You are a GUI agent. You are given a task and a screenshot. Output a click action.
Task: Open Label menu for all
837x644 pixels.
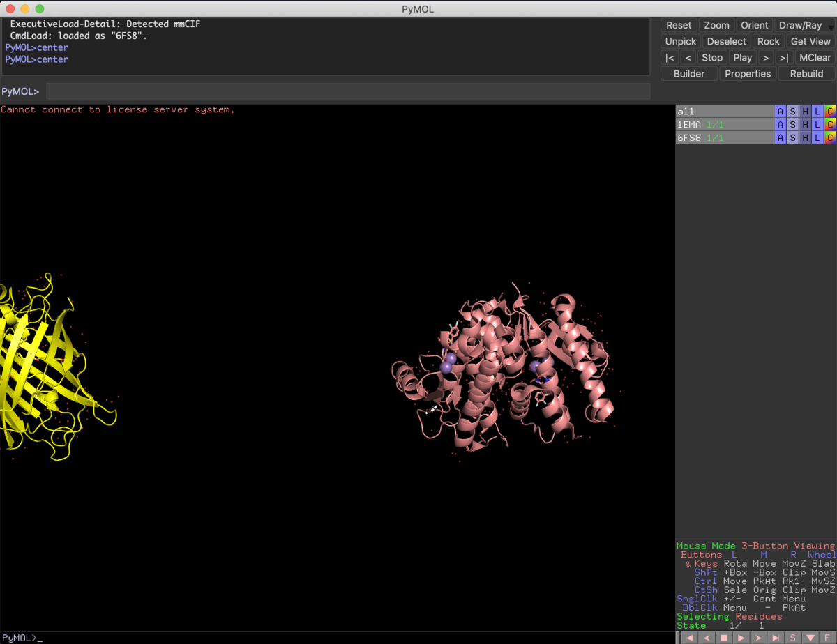click(818, 112)
